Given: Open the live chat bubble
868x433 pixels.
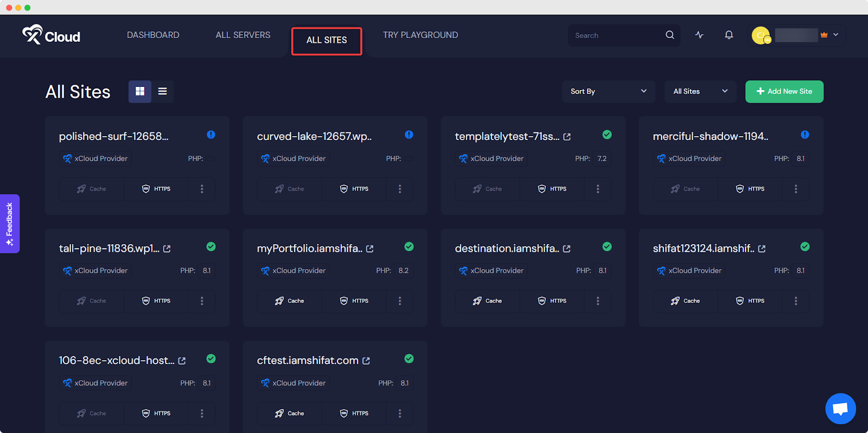Looking at the screenshot, I should coord(840,409).
